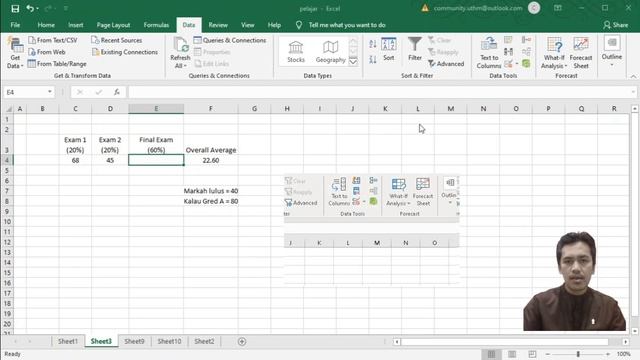
Task: Switch to the Home tab
Action: tap(46, 25)
